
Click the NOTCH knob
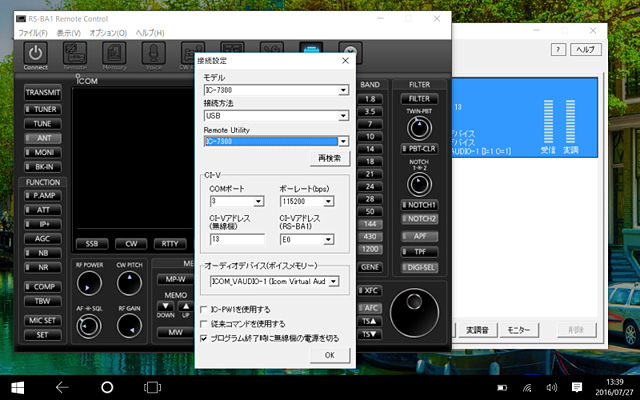[419, 184]
